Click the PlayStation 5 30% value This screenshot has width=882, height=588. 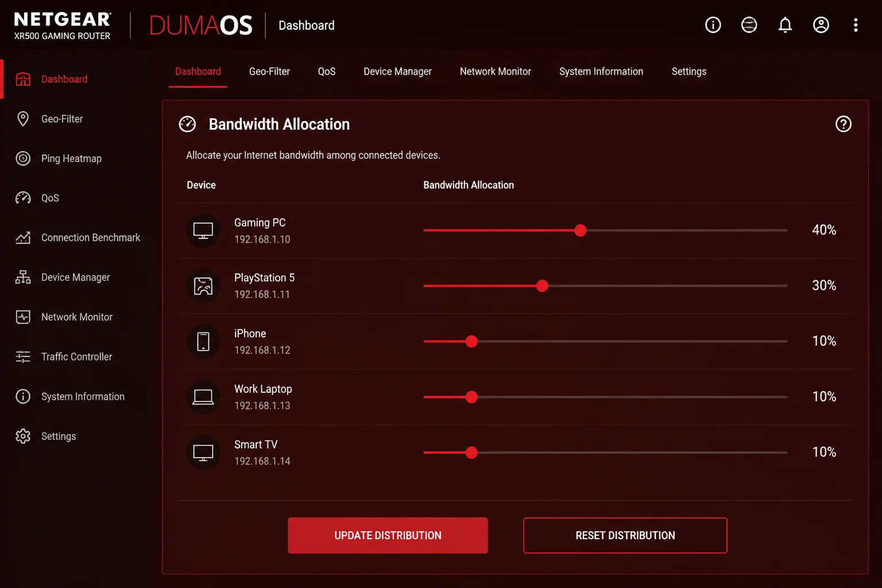824,285
